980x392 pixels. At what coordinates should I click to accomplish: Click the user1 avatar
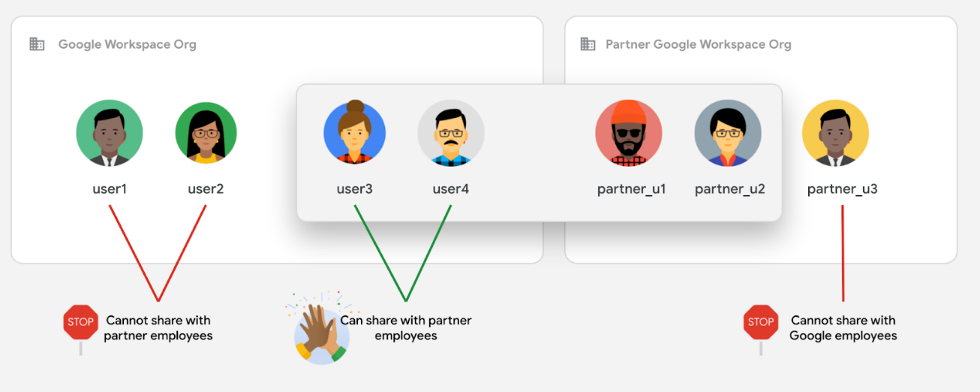pos(110,134)
